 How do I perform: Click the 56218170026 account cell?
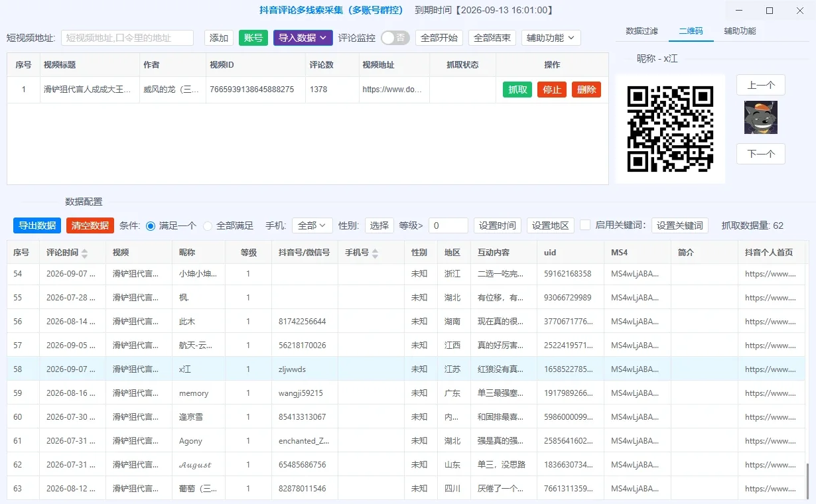coord(305,346)
